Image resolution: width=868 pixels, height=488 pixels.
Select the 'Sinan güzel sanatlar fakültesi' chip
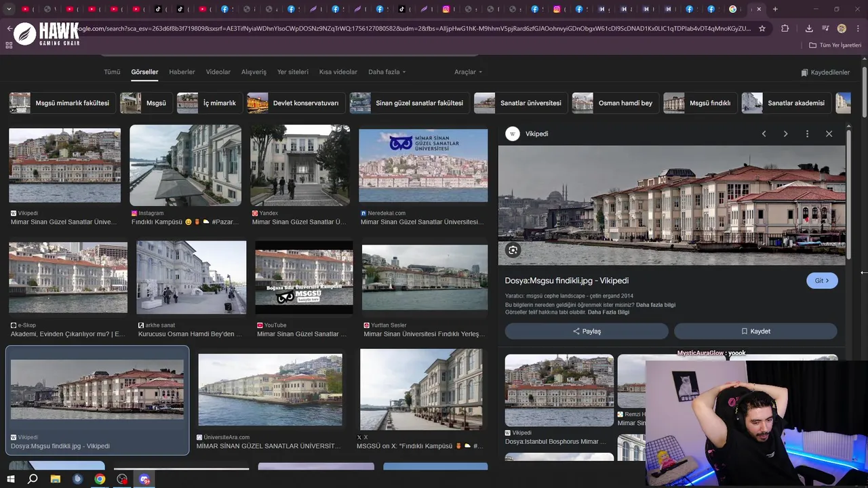409,103
